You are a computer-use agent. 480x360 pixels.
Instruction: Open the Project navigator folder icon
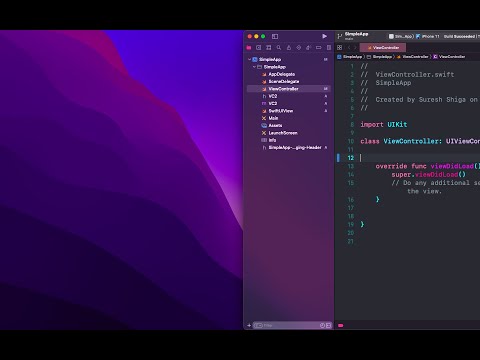click(249, 48)
